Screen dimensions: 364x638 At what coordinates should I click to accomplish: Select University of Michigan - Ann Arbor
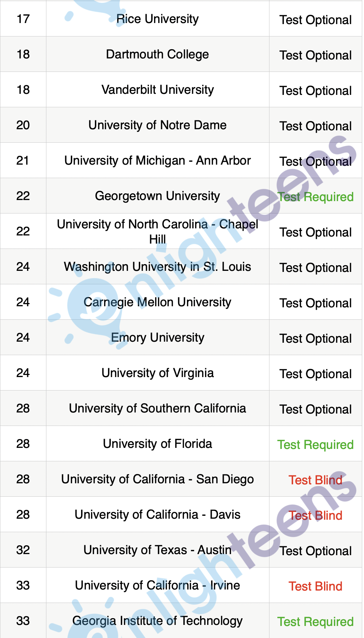pos(158,160)
